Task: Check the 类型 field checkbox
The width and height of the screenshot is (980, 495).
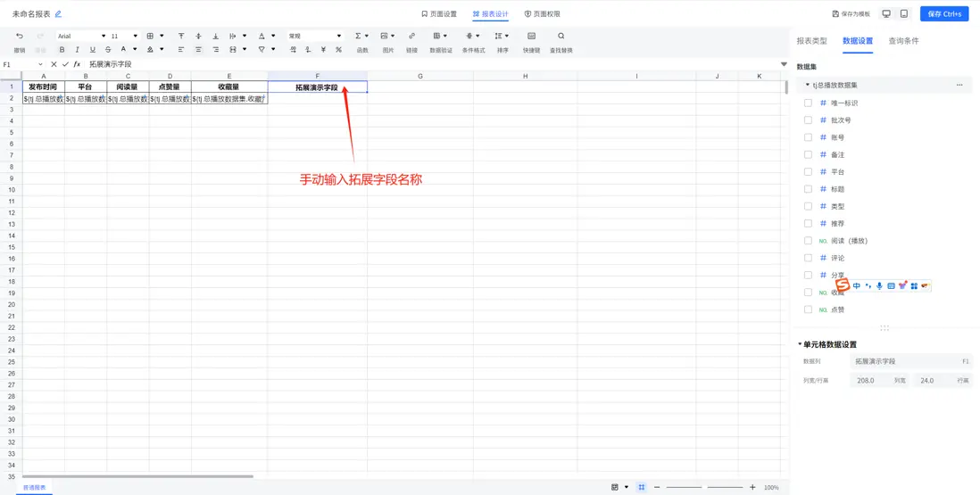Action: [x=808, y=206]
